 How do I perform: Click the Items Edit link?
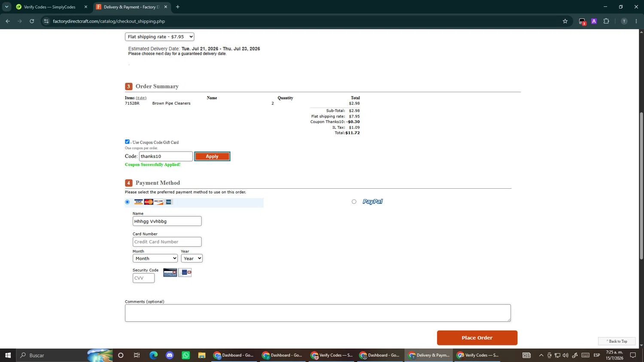click(x=141, y=98)
